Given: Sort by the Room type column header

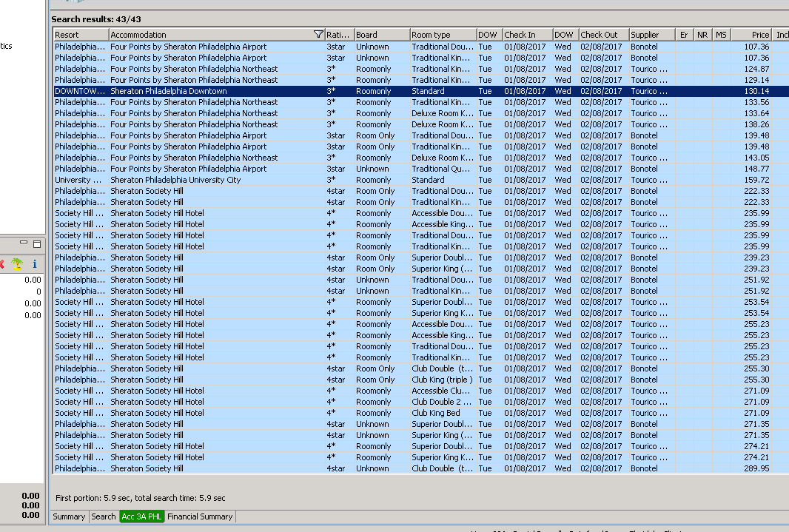Looking at the screenshot, I should [x=443, y=35].
